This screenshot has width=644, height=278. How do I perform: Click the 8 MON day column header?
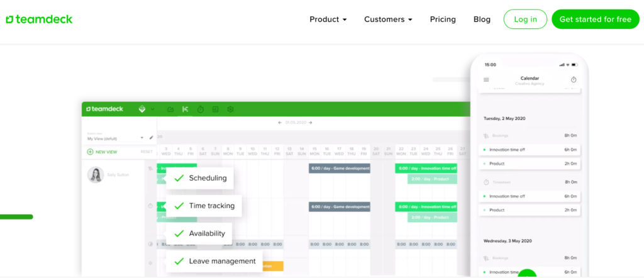point(228,151)
